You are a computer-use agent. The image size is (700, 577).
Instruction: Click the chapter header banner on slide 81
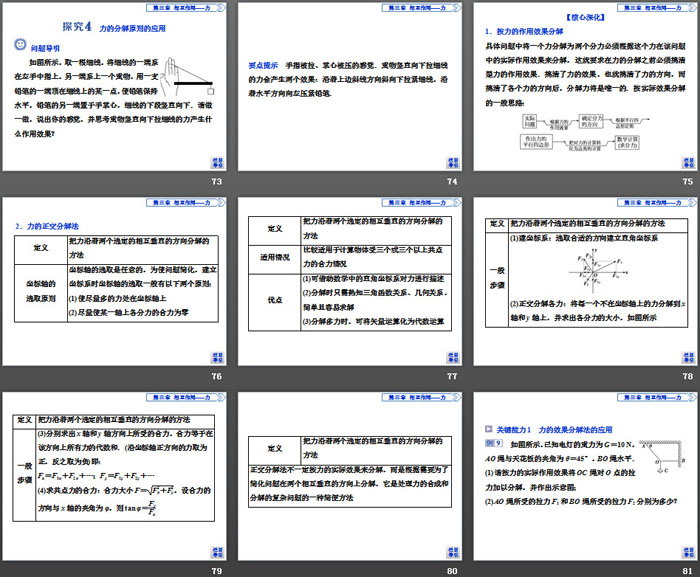click(657, 397)
